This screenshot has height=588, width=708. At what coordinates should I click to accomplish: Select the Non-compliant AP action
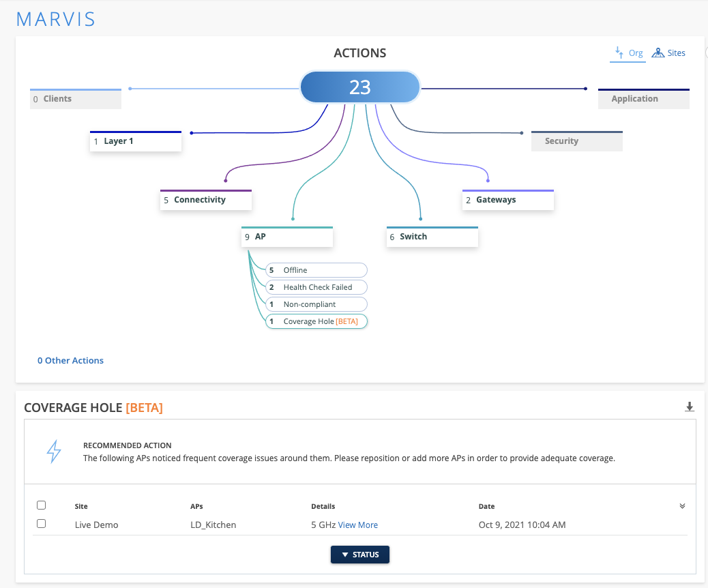coord(316,304)
